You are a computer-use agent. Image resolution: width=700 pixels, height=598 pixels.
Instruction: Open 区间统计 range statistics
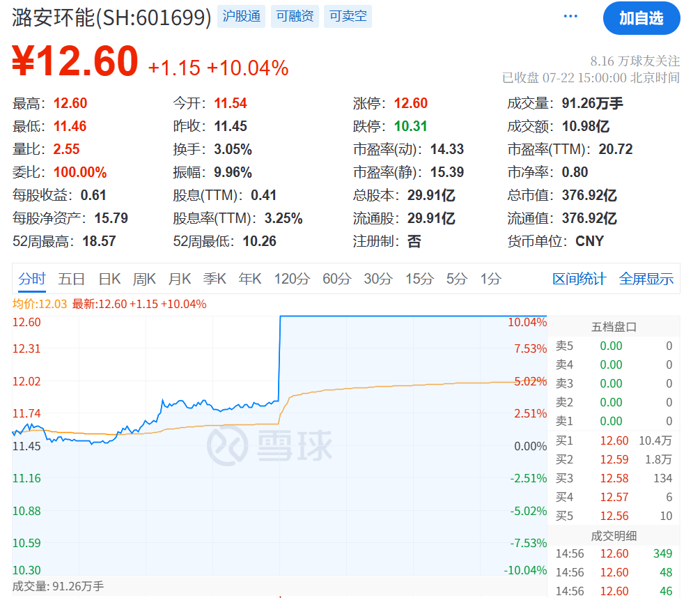(x=579, y=279)
